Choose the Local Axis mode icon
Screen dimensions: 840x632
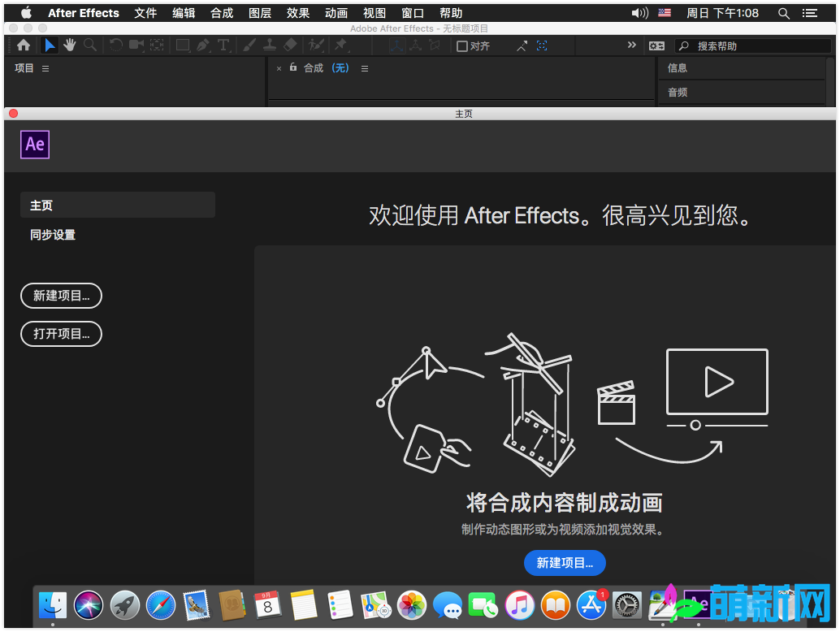click(396, 46)
